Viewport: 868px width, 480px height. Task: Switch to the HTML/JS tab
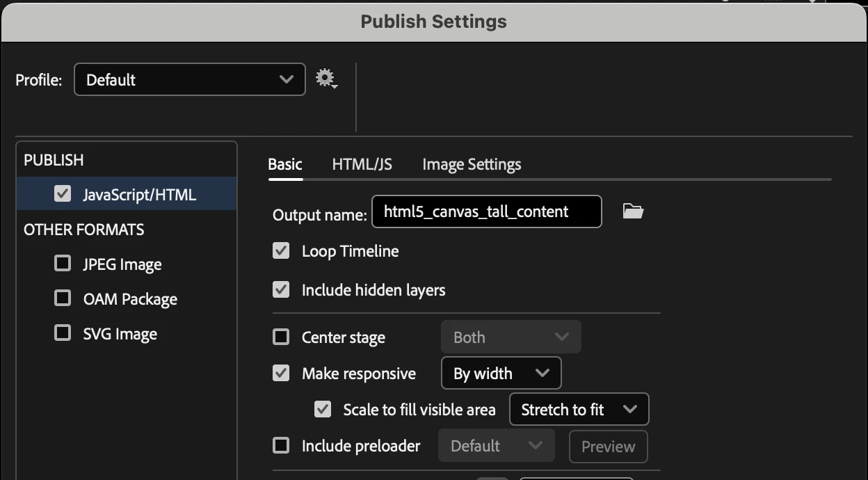coord(362,164)
